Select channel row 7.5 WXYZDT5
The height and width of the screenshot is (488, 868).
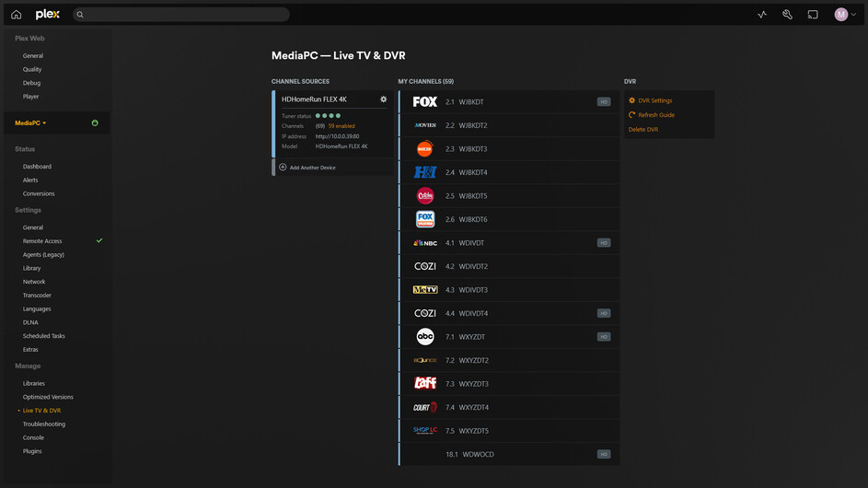point(509,430)
